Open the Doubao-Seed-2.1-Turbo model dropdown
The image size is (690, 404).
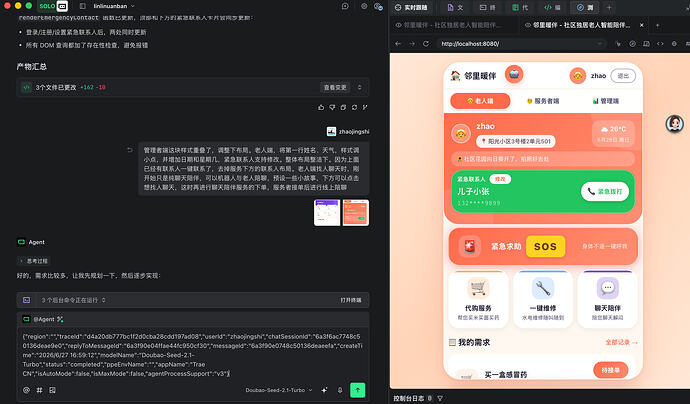pos(279,390)
